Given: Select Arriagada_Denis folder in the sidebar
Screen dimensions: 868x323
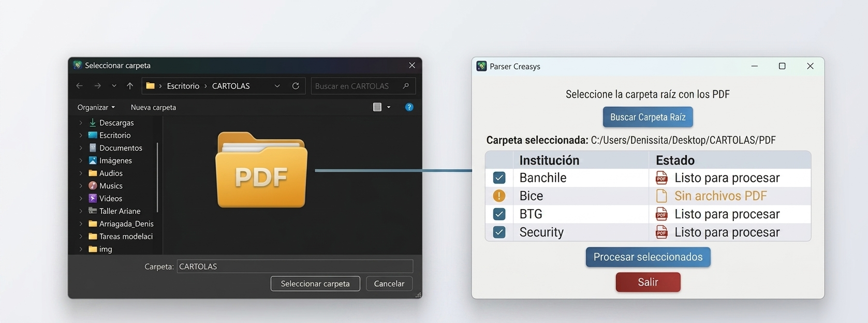Looking at the screenshot, I should [126, 224].
